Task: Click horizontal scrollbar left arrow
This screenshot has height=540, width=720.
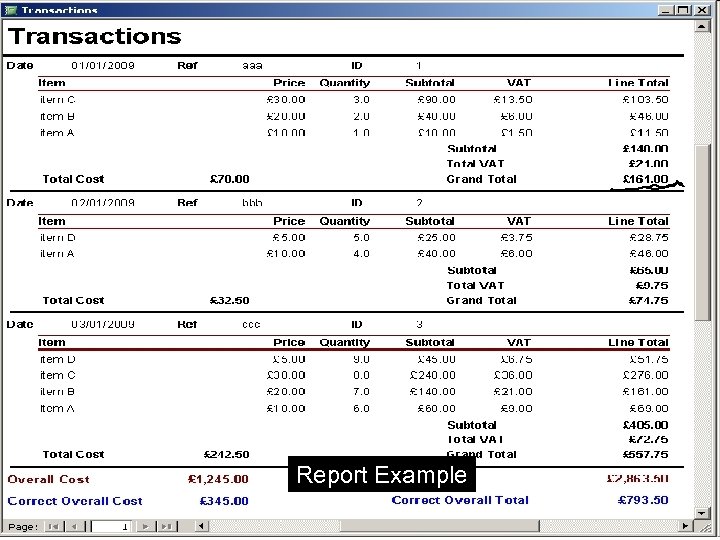Action: coord(201,526)
